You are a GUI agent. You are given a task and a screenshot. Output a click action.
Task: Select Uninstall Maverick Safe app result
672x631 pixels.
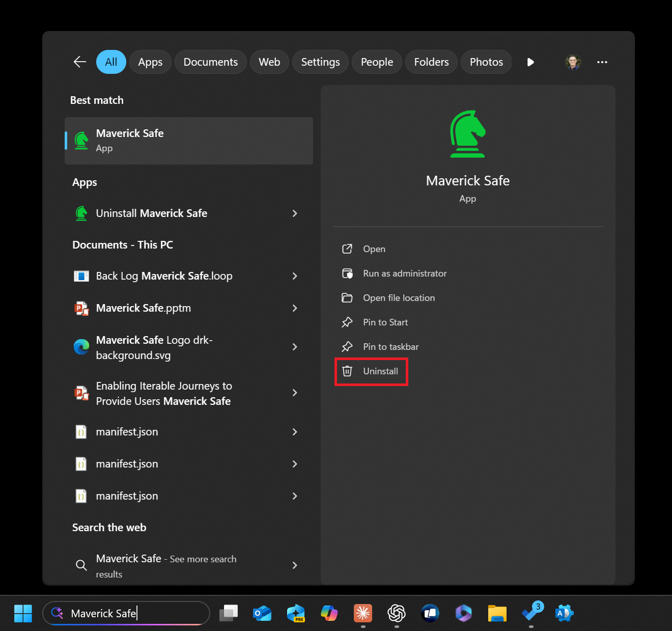pos(151,213)
